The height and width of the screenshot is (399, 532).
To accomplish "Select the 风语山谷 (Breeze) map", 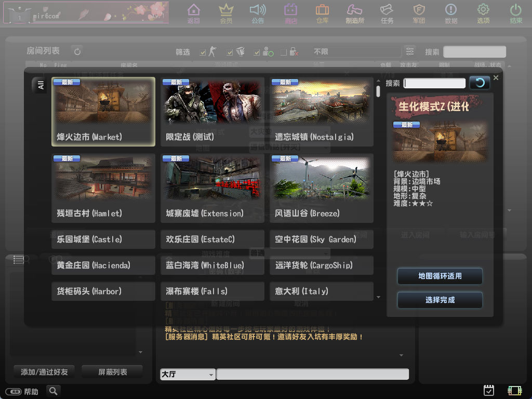I will tap(321, 188).
